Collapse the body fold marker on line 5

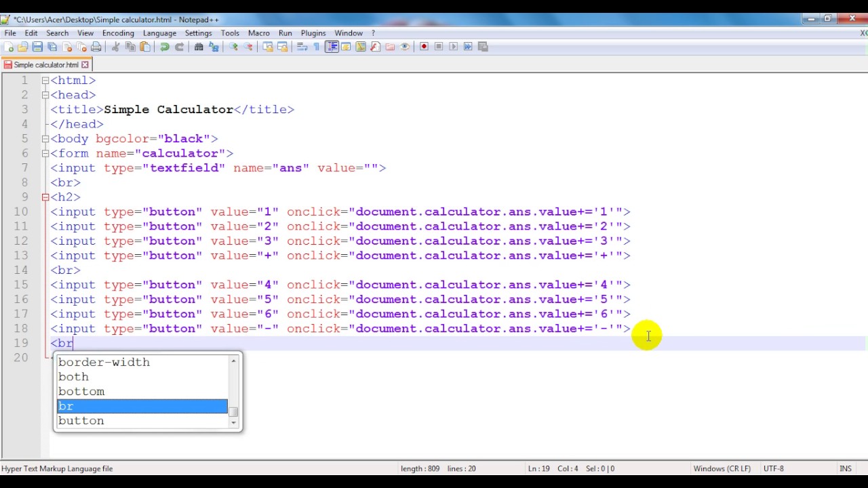(x=45, y=139)
